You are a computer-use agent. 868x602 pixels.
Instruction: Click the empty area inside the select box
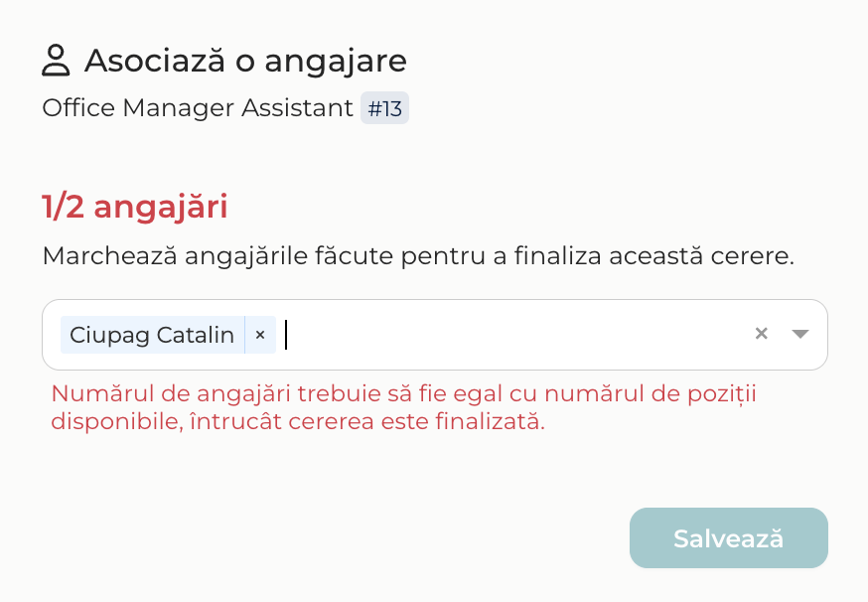(514, 335)
